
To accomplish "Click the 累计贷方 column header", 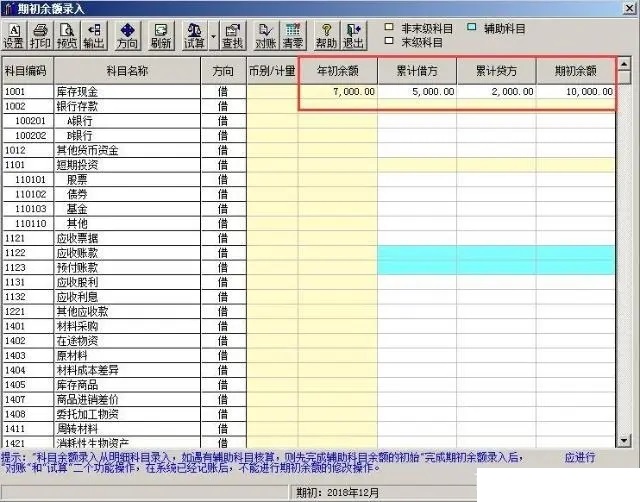I will coord(496,71).
